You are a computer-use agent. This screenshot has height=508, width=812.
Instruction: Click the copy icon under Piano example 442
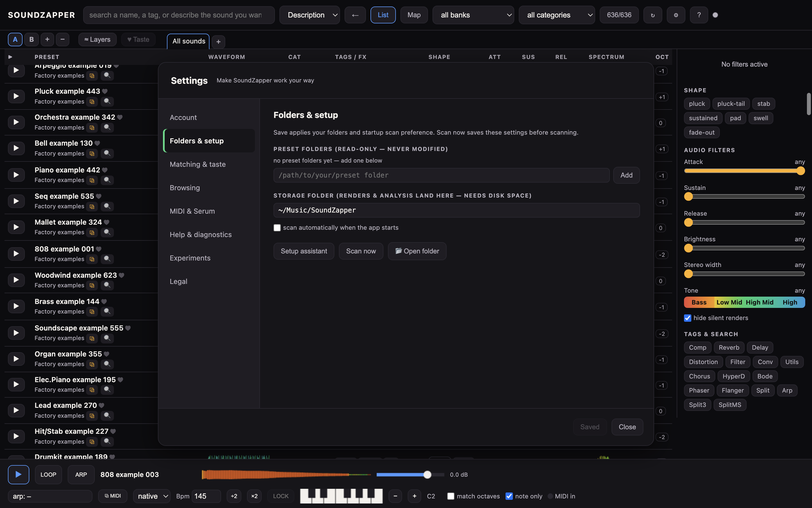click(92, 180)
